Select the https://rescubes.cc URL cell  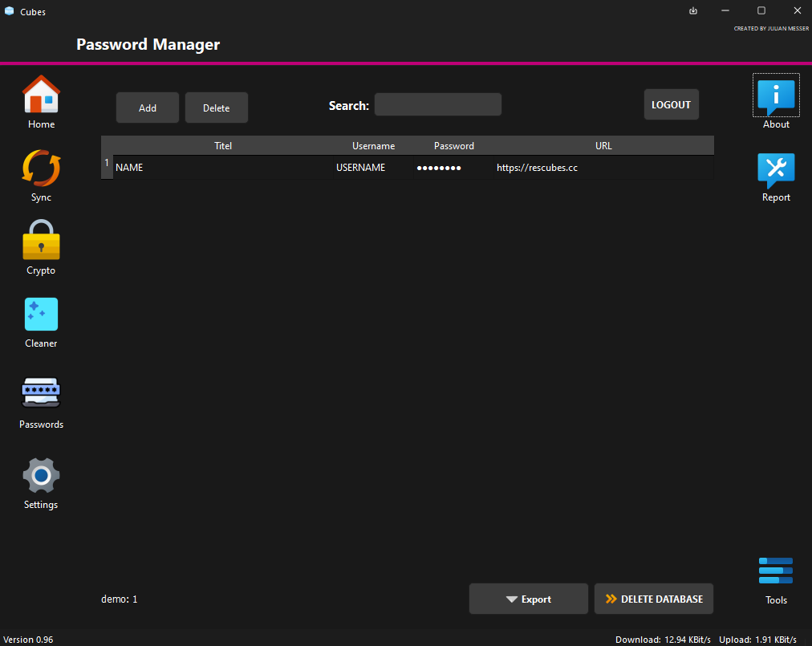click(x=603, y=168)
